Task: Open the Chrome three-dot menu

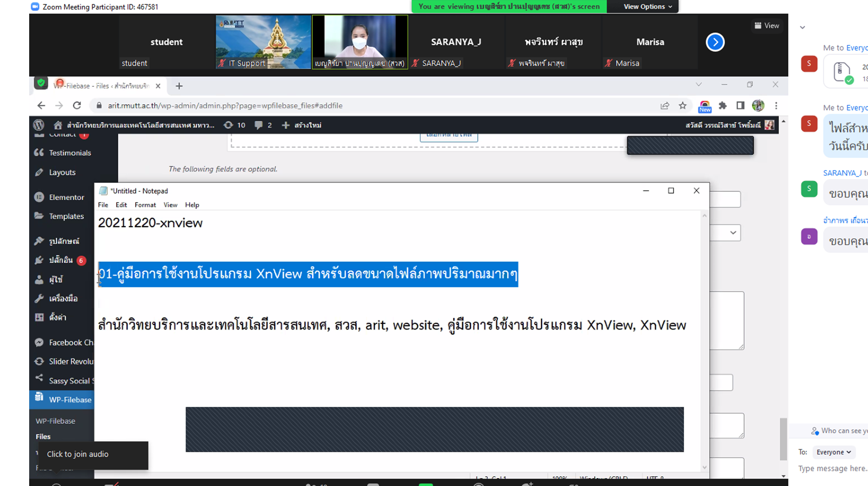Action: coord(776,106)
